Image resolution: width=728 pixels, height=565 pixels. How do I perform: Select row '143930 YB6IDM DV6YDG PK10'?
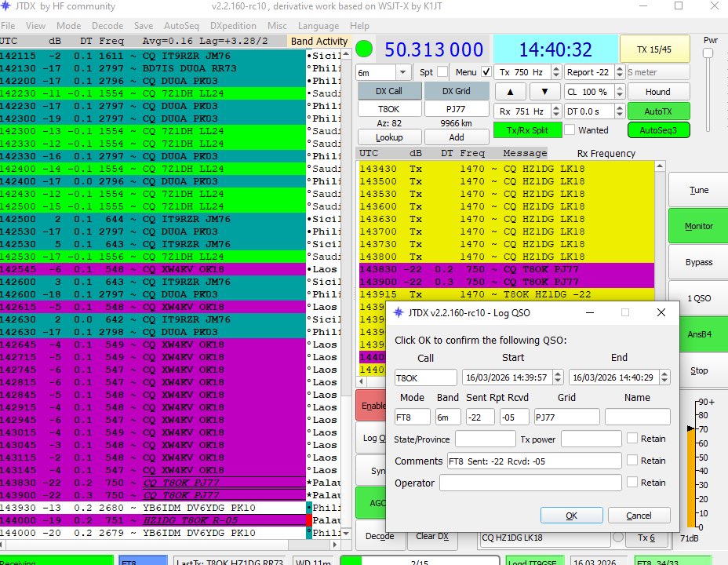[x=152, y=508]
